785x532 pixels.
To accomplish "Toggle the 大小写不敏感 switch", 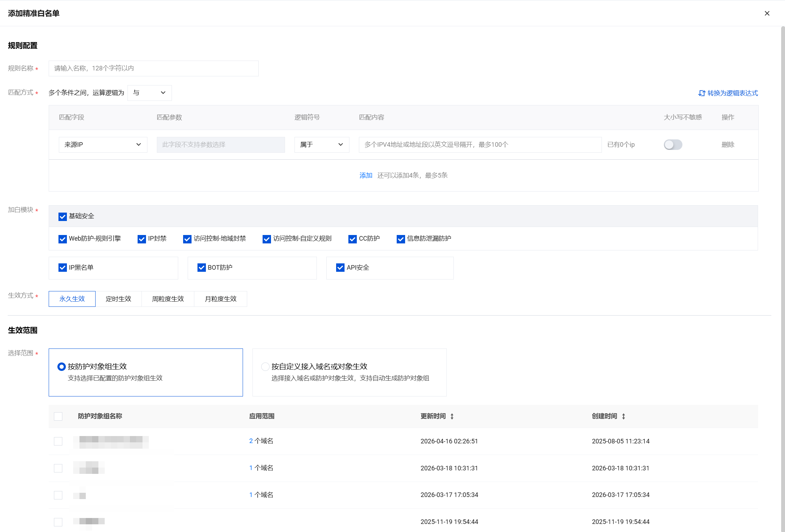I will coord(673,145).
